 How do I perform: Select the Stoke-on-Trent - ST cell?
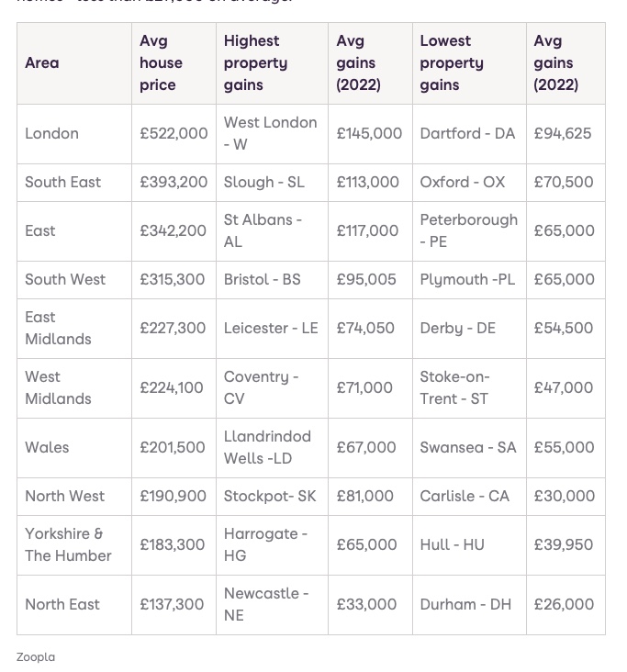(454, 388)
